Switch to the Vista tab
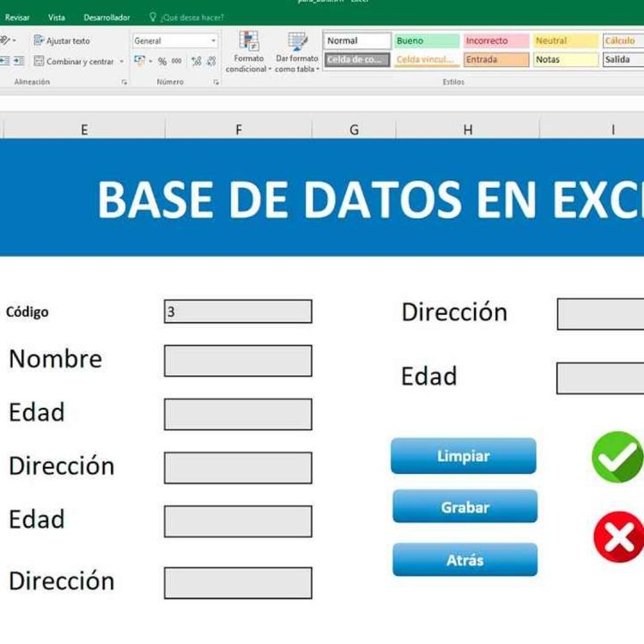The image size is (644, 644). pyautogui.click(x=57, y=17)
